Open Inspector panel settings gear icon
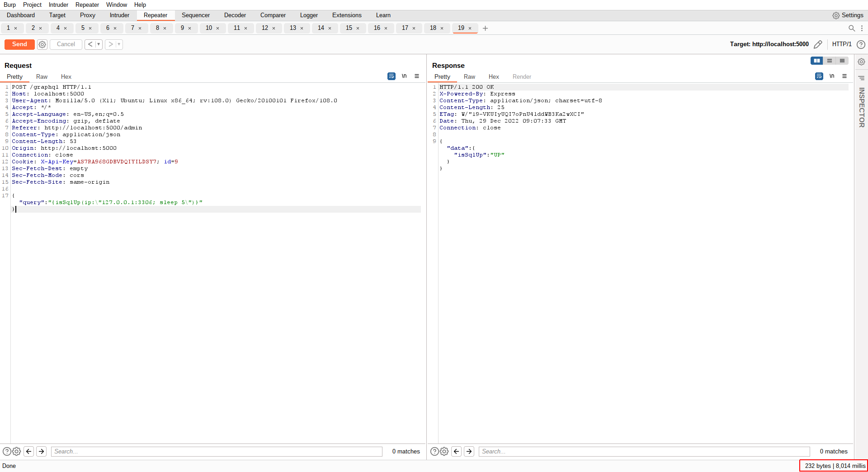This screenshot has height=472, width=868. [x=861, y=62]
